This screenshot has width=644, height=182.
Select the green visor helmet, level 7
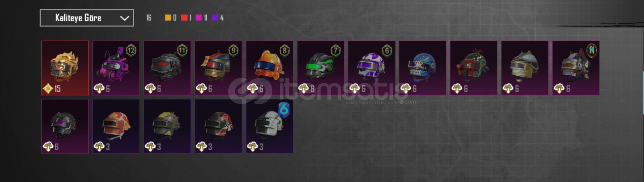[x=321, y=68]
